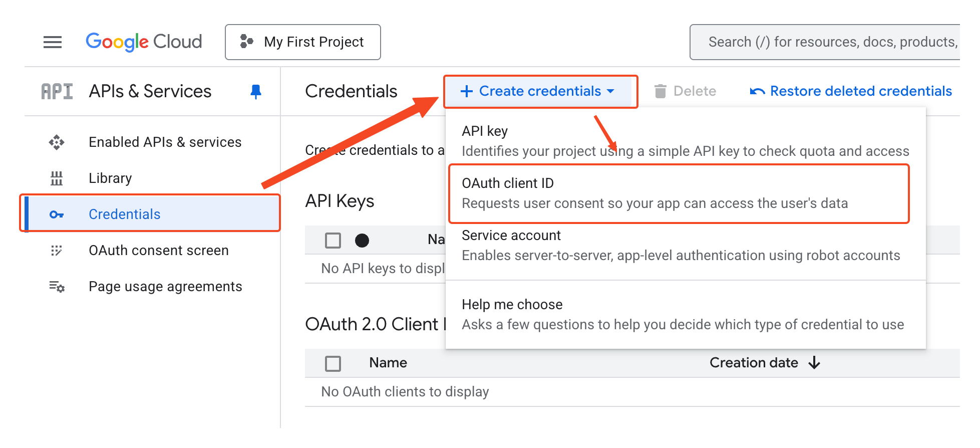The width and height of the screenshot is (980, 448).
Task: Click the black status circle in API Keys header
Action: [x=362, y=240]
